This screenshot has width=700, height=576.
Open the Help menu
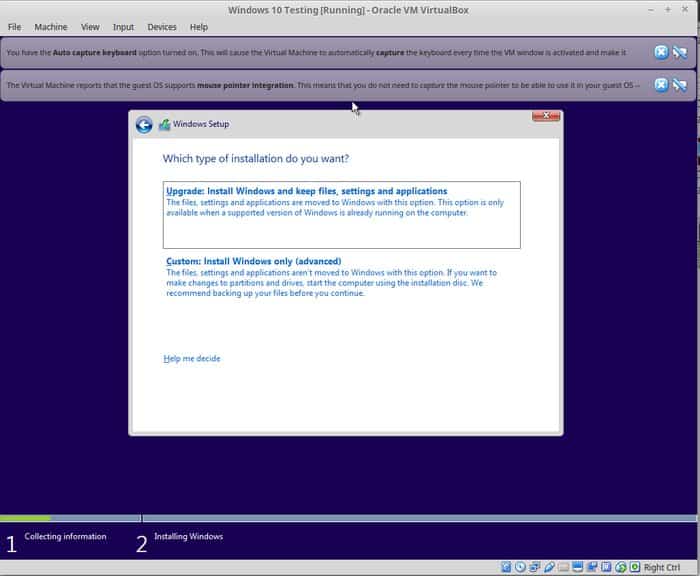tap(199, 27)
